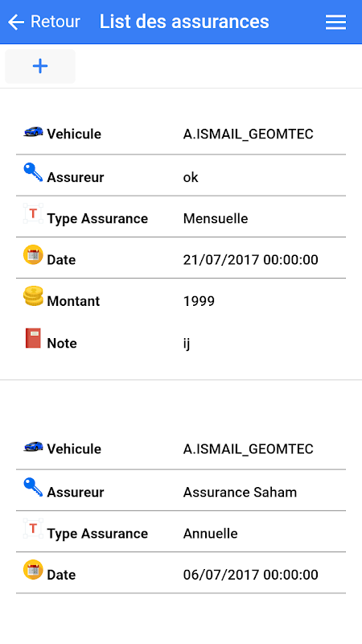Screen dimensions: 362x644
Task: Select the 'Assurance Saham' value
Action: tap(240, 492)
